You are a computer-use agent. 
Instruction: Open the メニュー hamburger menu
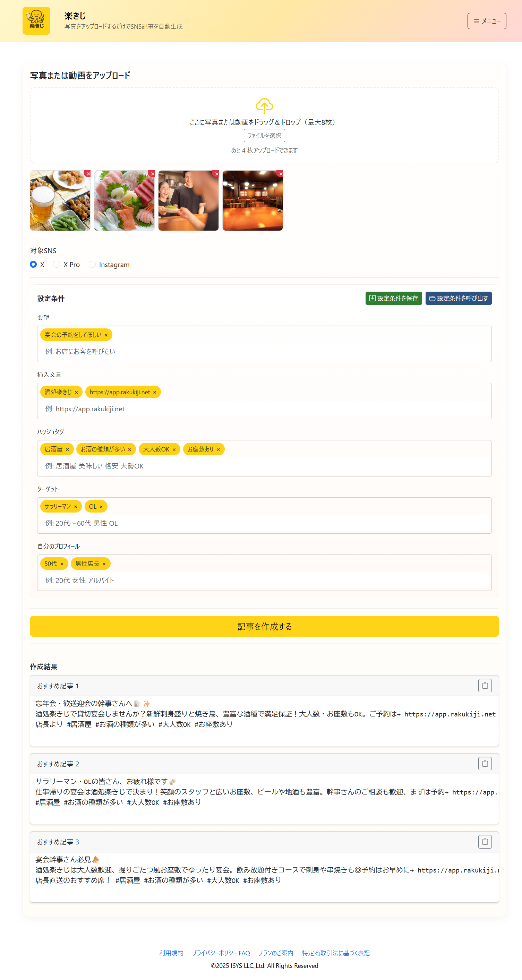pyautogui.click(x=487, y=21)
